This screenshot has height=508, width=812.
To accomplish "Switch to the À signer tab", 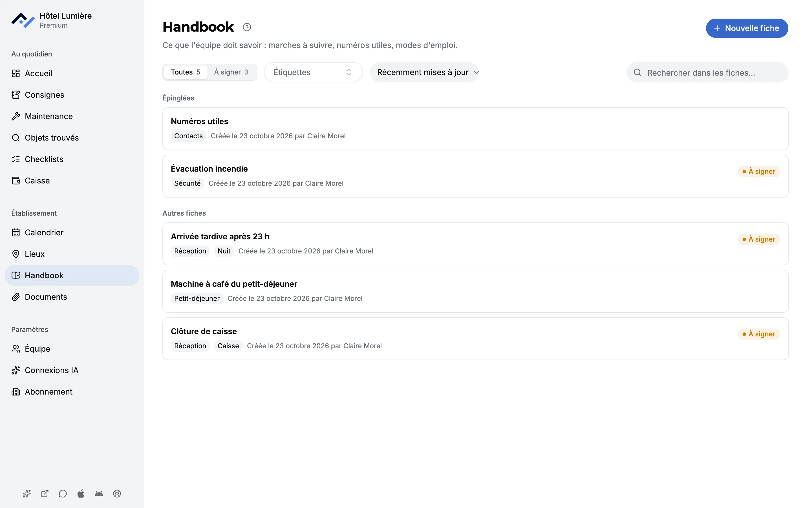I will point(231,72).
